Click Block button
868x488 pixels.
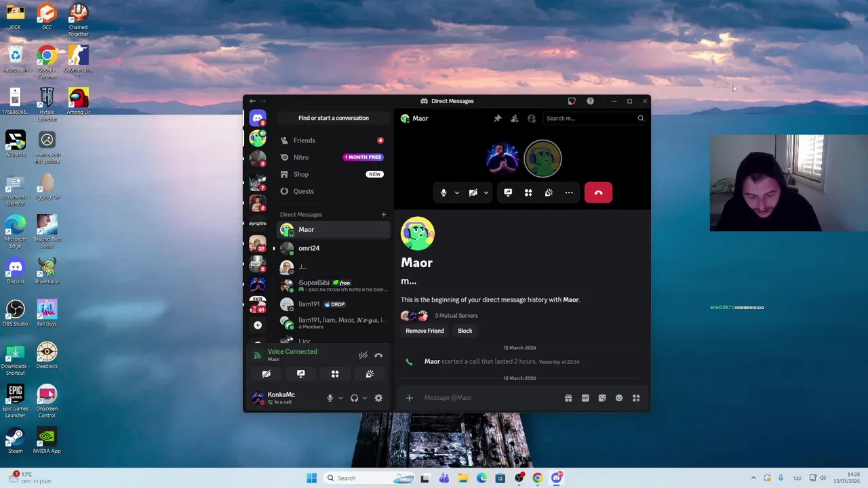[x=465, y=331]
